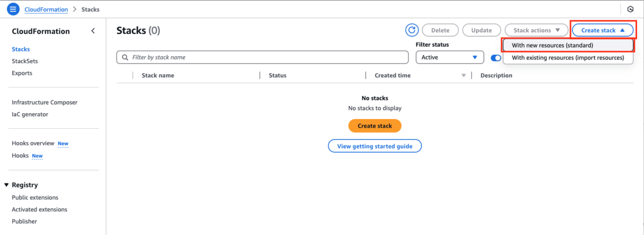Open View getting started guide
This screenshot has height=235, width=644.
pyautogui.click(x=375, y=146)
